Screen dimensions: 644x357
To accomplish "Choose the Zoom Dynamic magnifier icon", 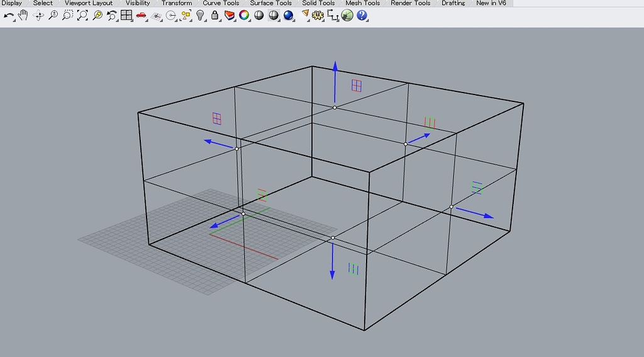I will pyautogui.click(x=53, y=16).
